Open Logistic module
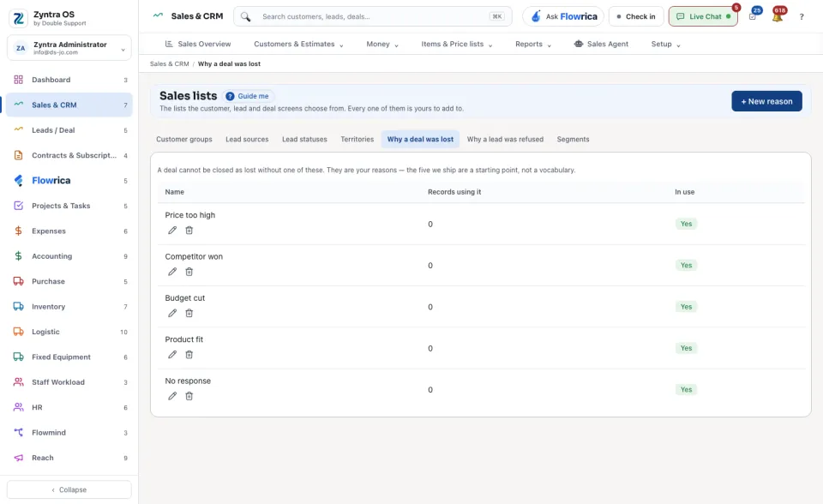This screenshot has height=504, width=823. tap(69, 332)
